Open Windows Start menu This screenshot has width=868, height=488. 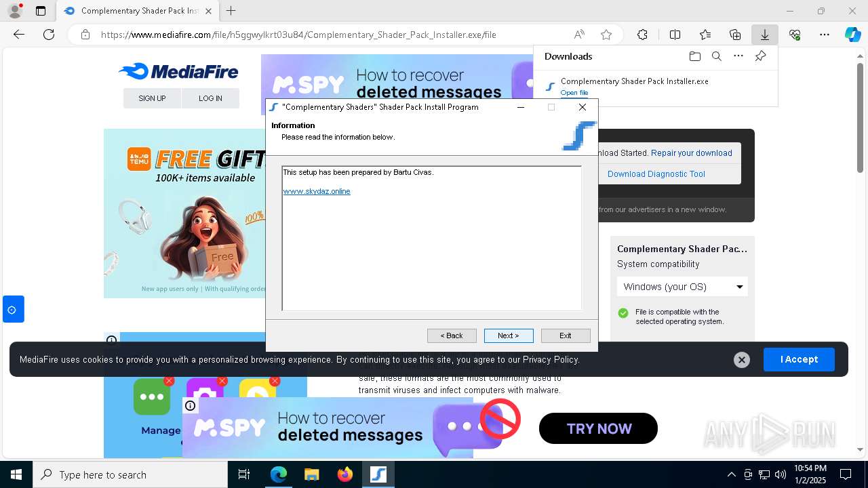coord(16,474)
